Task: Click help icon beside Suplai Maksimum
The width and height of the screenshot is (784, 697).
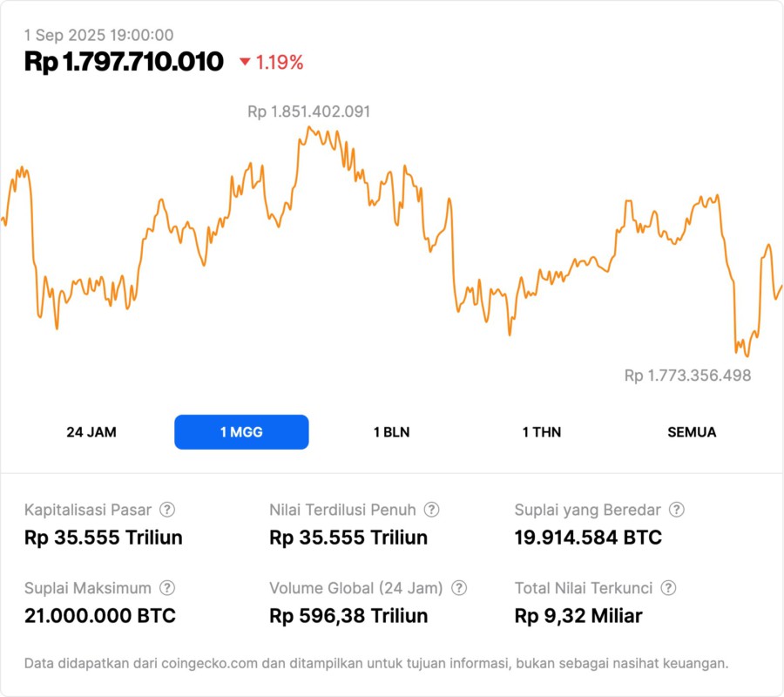Action: point(167,588)
